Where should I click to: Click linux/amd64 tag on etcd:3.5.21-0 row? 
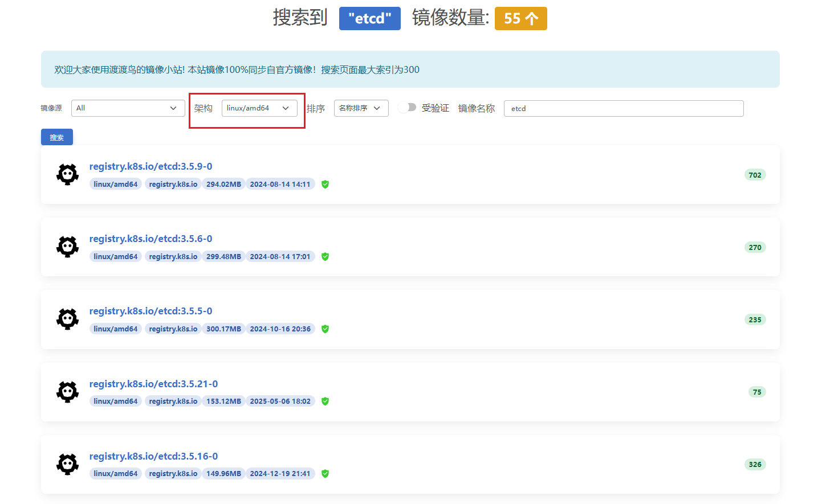(116, 401)
